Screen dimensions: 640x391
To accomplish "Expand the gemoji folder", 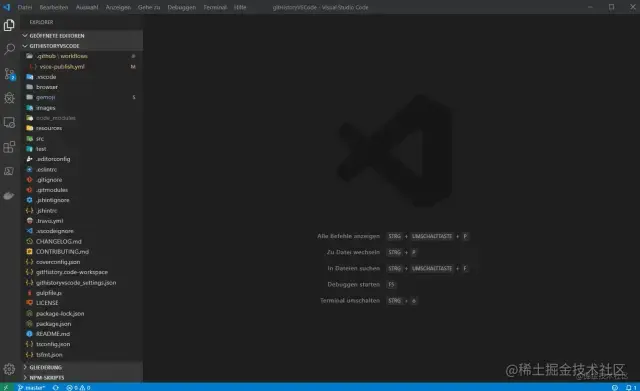I will 82,97.
